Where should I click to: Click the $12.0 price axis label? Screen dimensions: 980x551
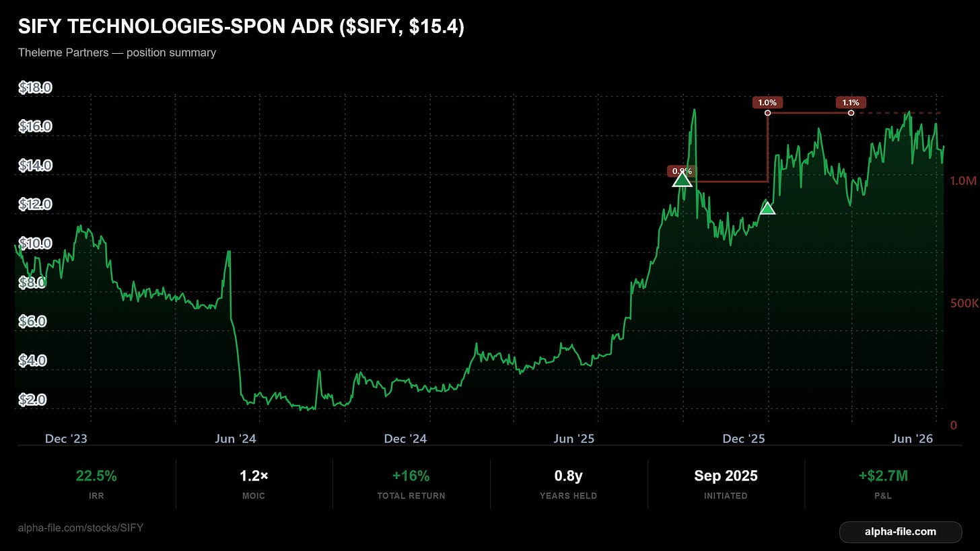[36, 205]
